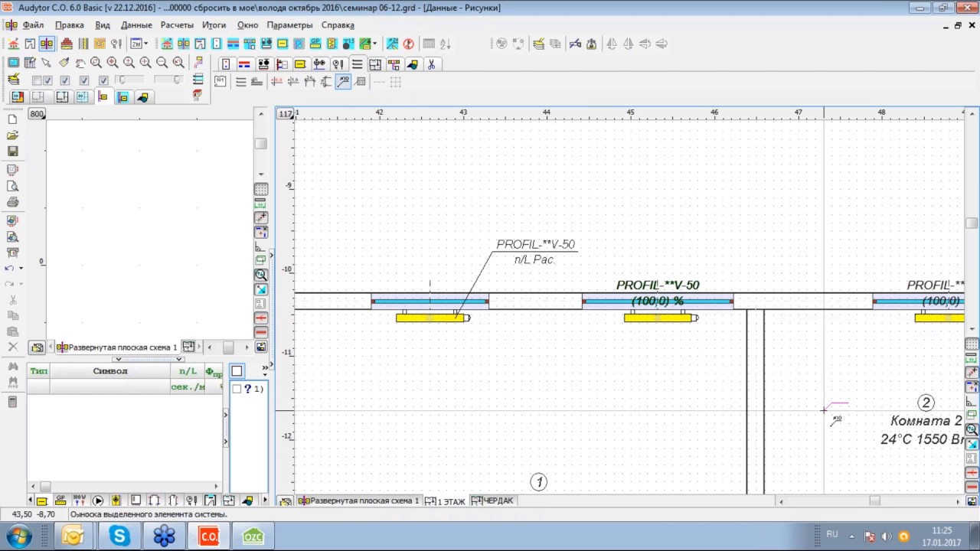Click the red prohibition error icon
Viewport: 980px width, 551px height.
[409, 44]
